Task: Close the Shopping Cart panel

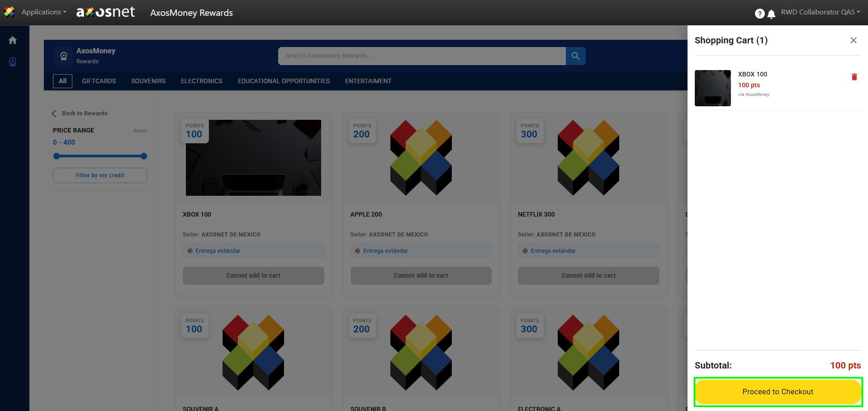Action: pos(853,40)
